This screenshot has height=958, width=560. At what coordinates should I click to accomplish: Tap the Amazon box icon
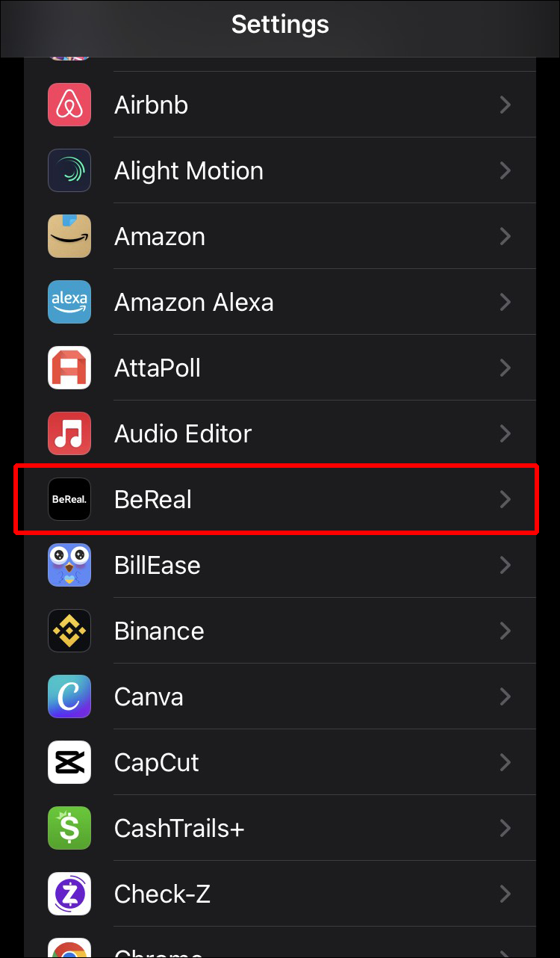(69, 236)
